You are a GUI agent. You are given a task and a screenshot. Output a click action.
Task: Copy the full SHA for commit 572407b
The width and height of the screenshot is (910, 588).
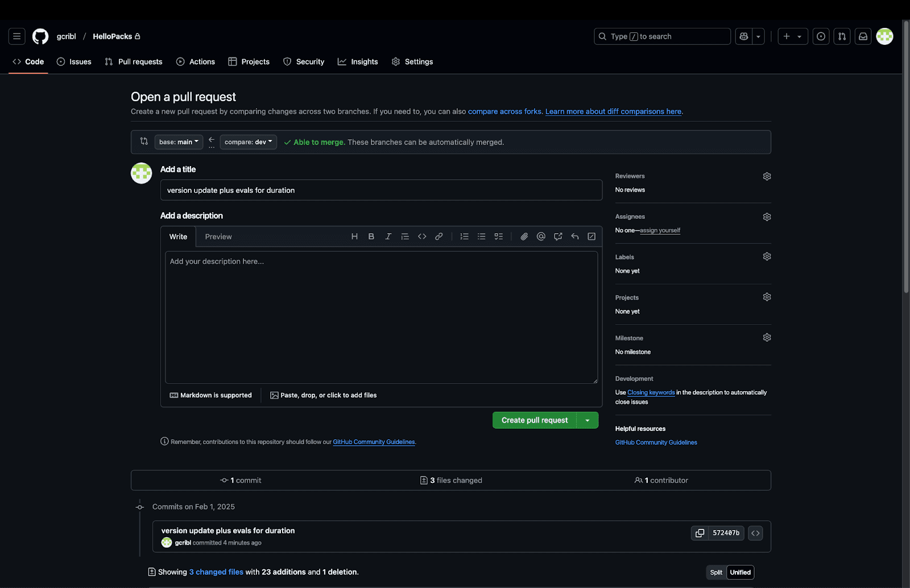(700, 533)
